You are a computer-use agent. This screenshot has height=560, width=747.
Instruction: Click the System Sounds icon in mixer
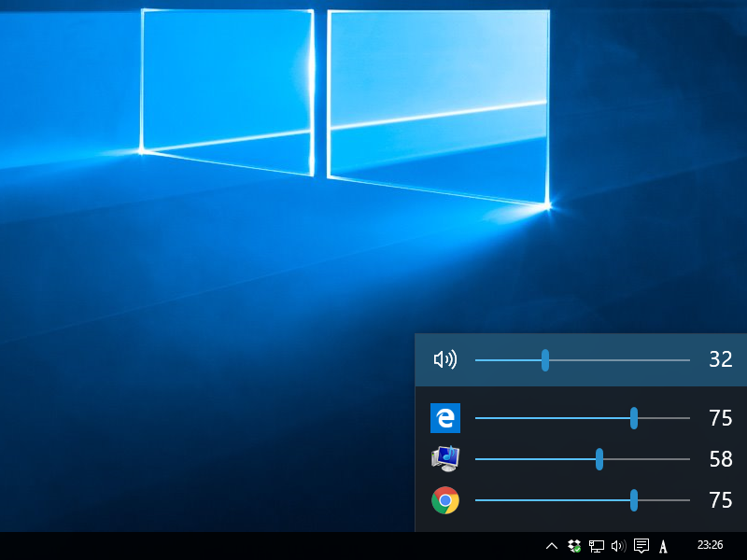point(445,459)
